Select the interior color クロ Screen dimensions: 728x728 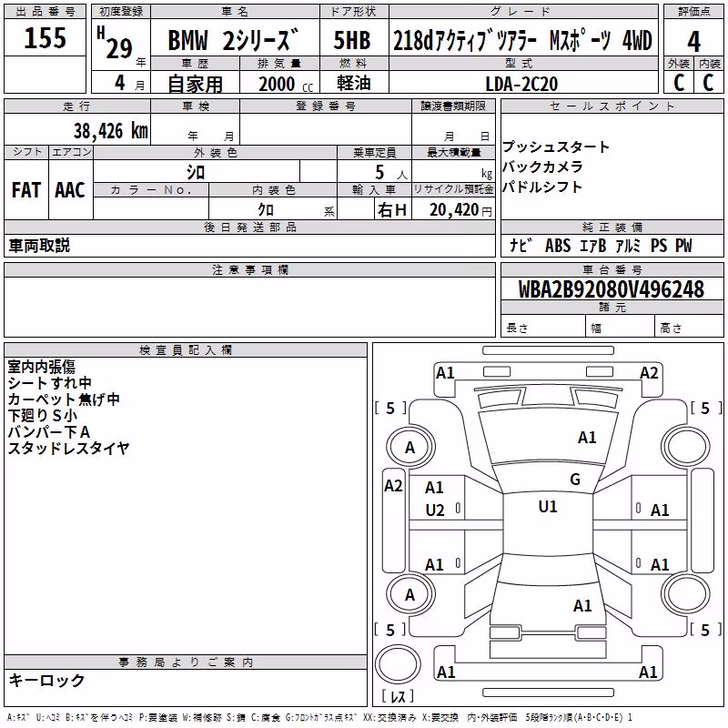pos(266,209)
